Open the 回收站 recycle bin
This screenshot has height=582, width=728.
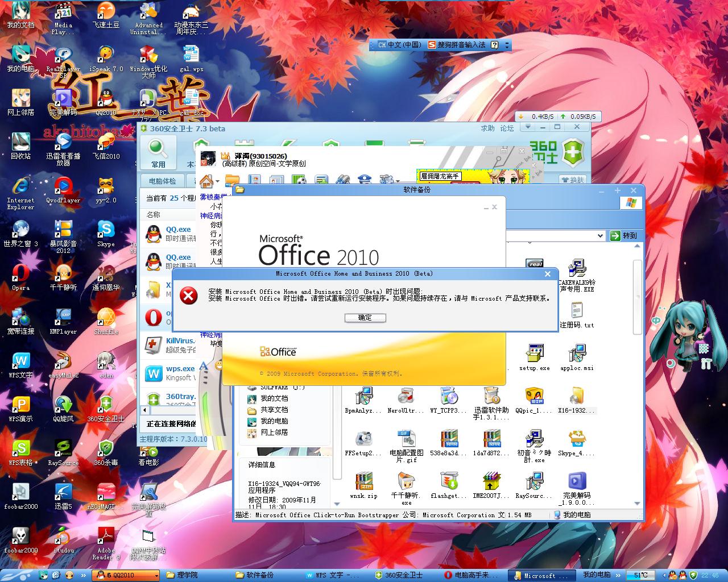pos(20,145)
